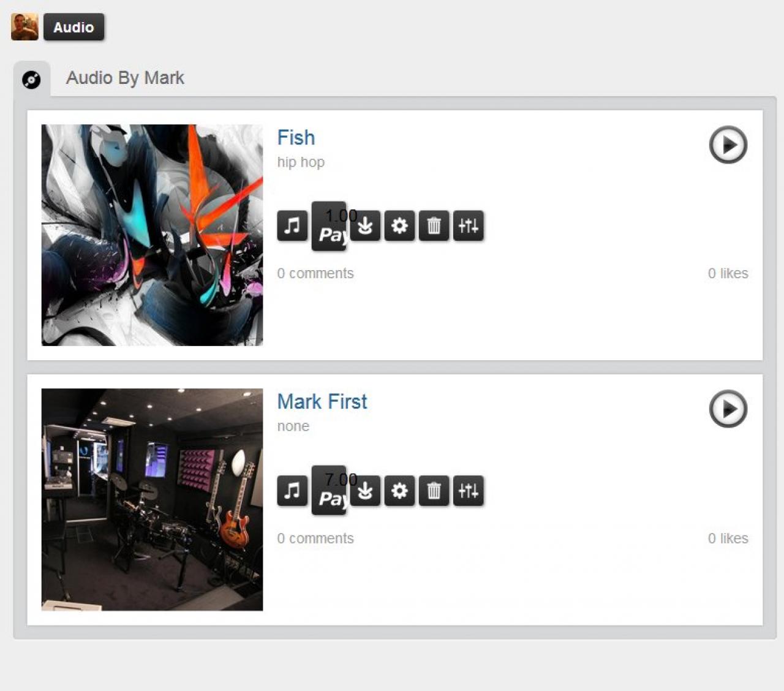Click the Audio button at top
This screenshot has width=784, height=691.
click(73, 27)
